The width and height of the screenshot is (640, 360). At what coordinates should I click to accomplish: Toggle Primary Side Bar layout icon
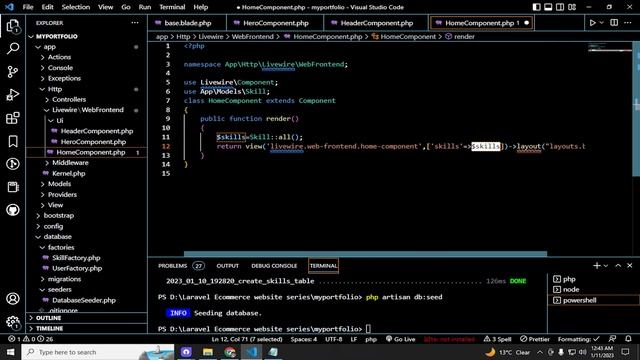tap(536, 7)
